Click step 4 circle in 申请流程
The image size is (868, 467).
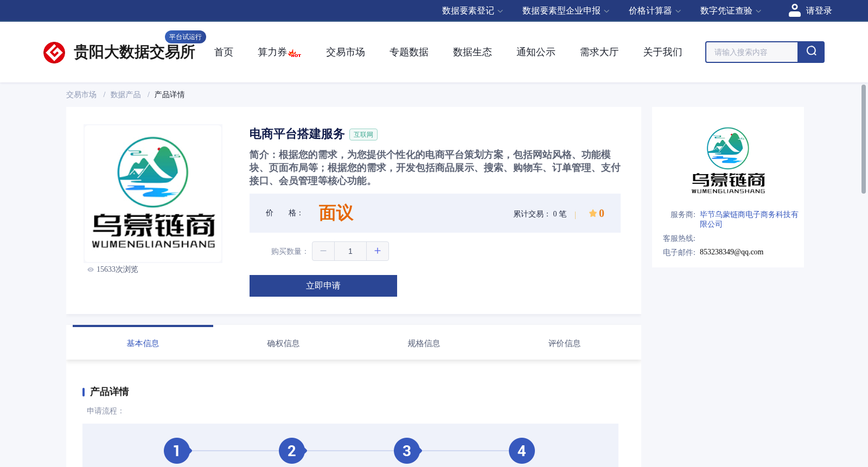[522, 451]
